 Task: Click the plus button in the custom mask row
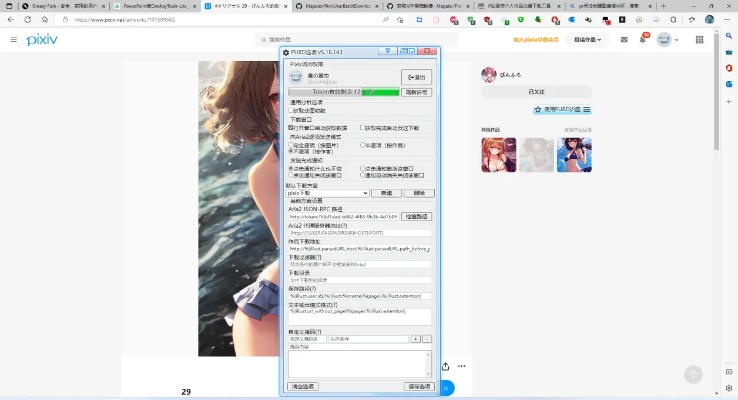(415, 339)
